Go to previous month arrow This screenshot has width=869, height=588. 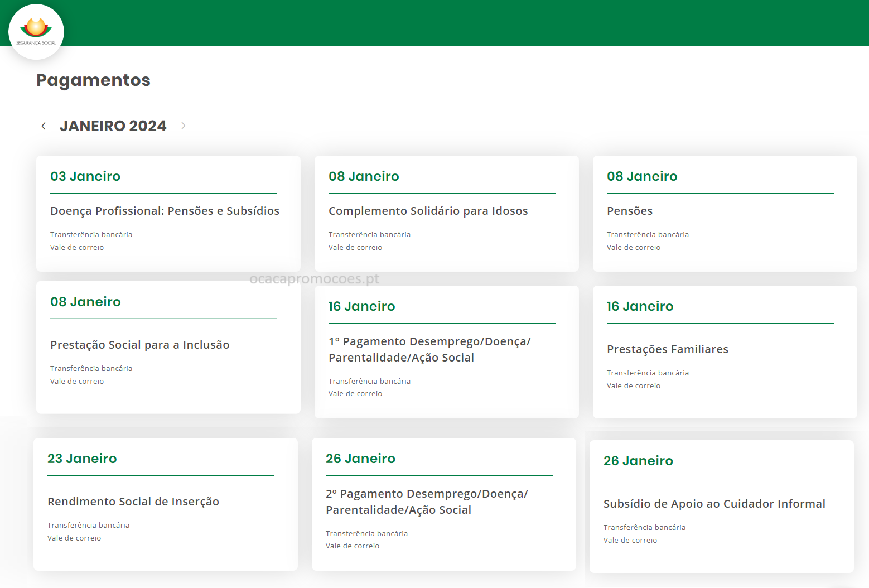click(x=44, y=126)
